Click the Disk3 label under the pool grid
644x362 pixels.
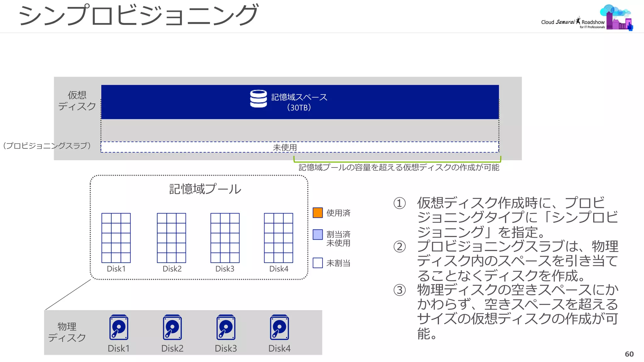click(225, 269)
